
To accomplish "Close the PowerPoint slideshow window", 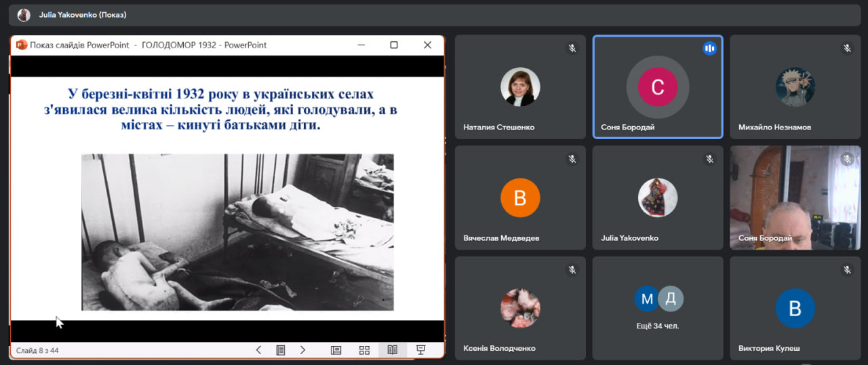I will [x=427, y=45].
